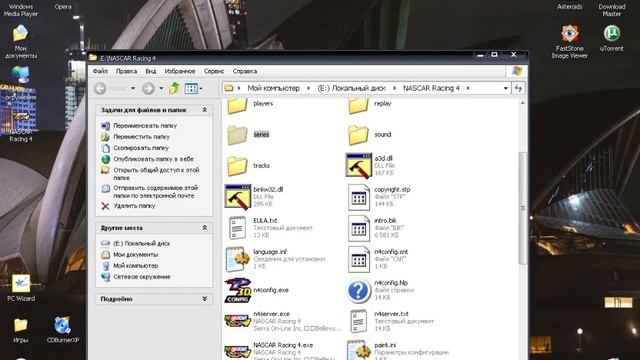Open the replay folder
The width and height of the screenshot is (640, 360).
pyautogui.click(x=358, y=105)
